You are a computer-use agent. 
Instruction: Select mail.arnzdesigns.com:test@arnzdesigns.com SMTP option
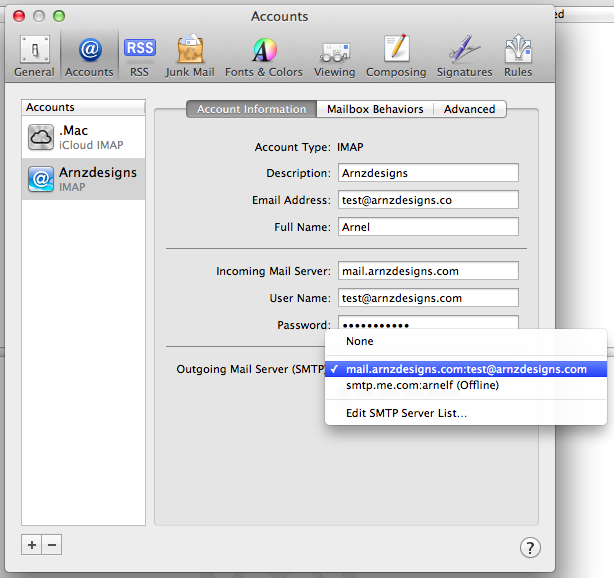[x=466, y=369]
